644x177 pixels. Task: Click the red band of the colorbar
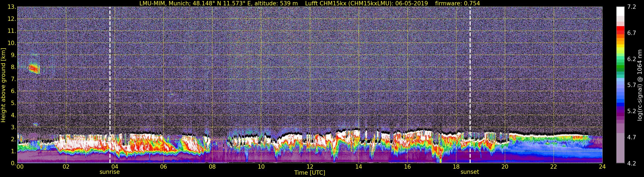[620, 30]
